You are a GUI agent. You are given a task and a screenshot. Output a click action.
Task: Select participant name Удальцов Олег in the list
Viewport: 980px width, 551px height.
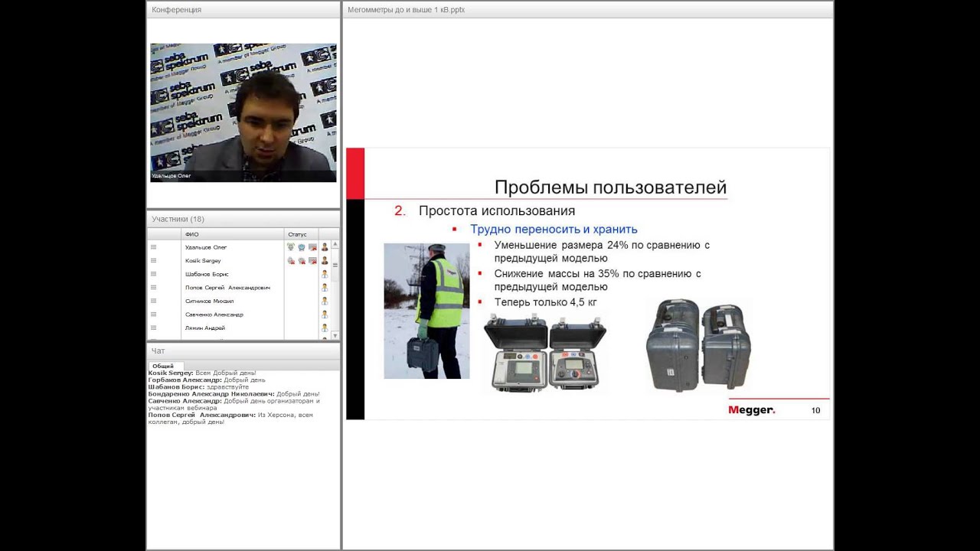[206, 247]
